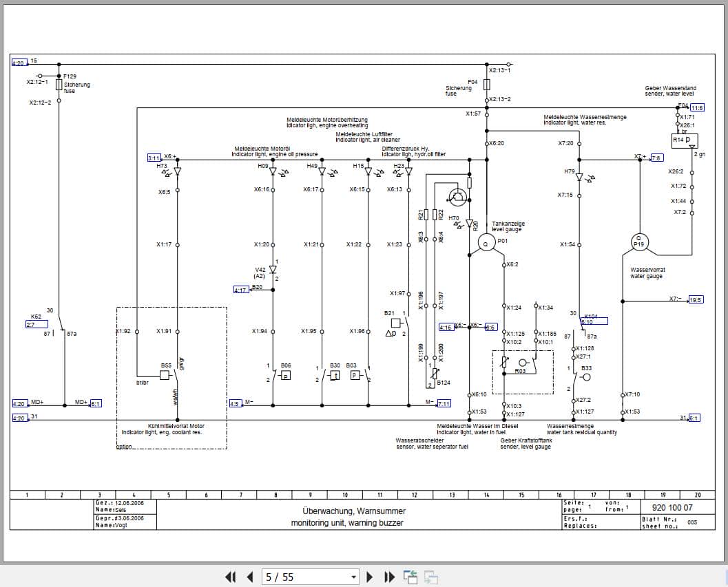Click the 'Kühlmittelvorrat Motor' caption

point(176,426)
